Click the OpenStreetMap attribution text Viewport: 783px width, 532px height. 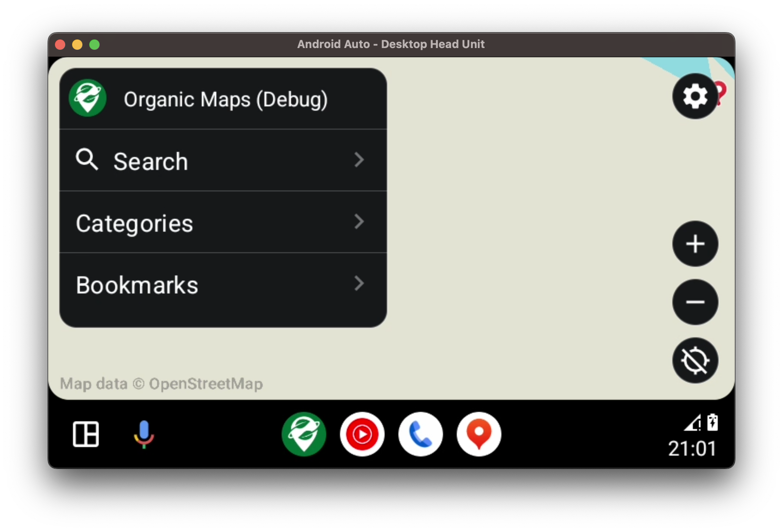(x=161, y=384)
